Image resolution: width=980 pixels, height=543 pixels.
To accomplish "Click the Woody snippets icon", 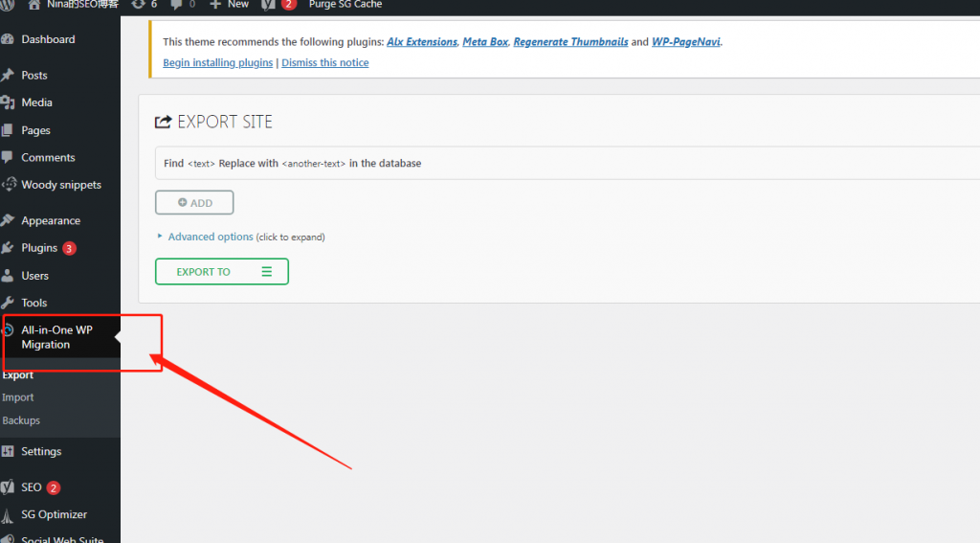I will coord(8,184).
